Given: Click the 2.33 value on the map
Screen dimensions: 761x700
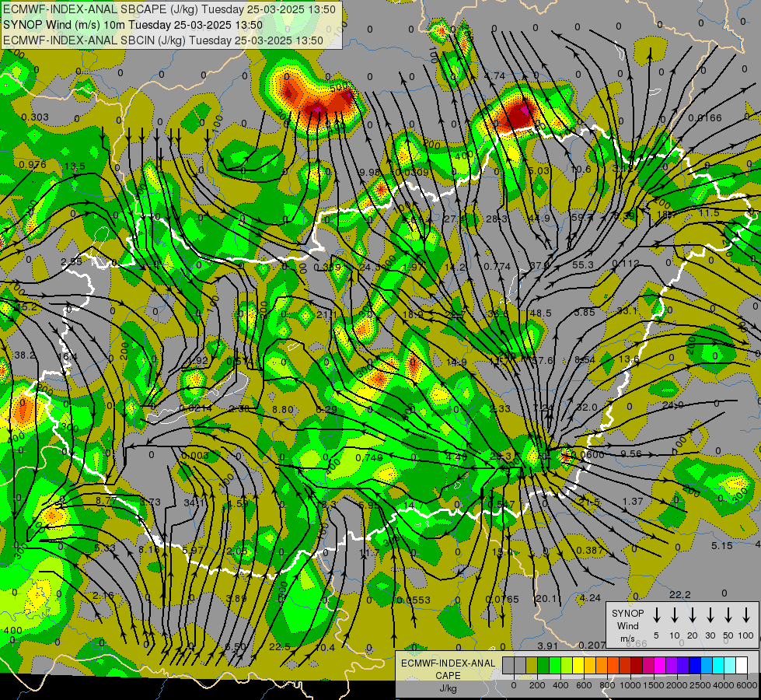Looking at the screenshot, I should (500, 408).
